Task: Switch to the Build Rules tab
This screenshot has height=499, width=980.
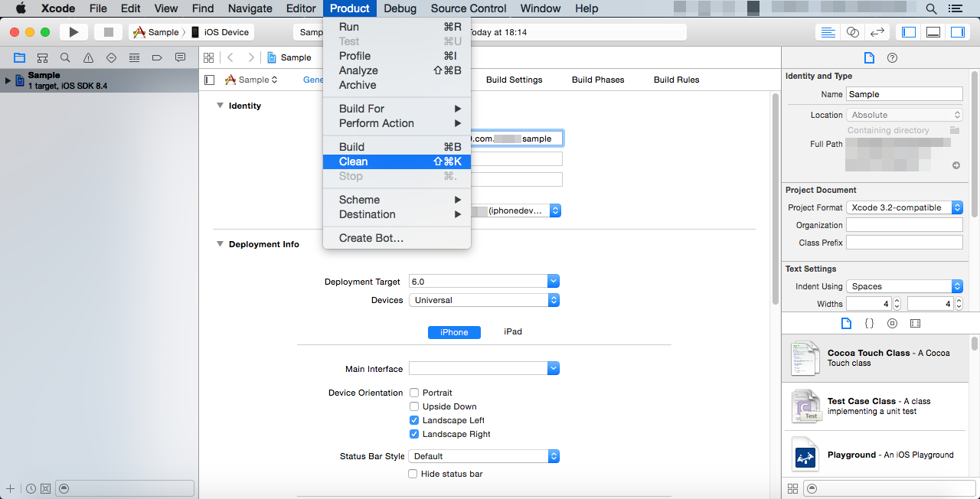Action: 676,80
